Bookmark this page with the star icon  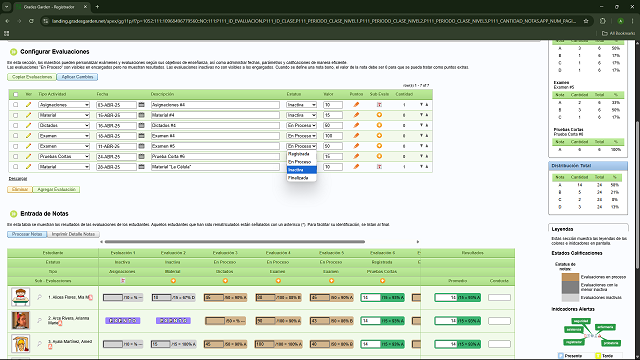[586, 21]
